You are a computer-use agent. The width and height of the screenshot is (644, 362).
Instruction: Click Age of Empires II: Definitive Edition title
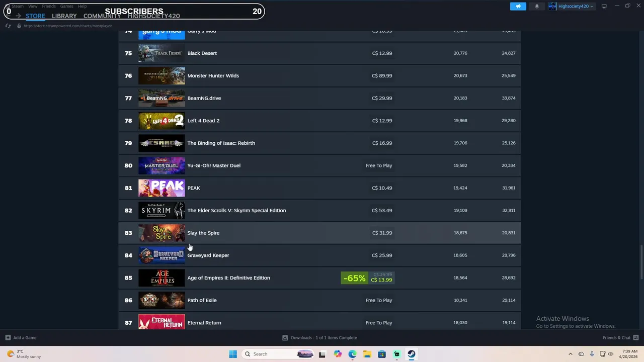[229, 278]
